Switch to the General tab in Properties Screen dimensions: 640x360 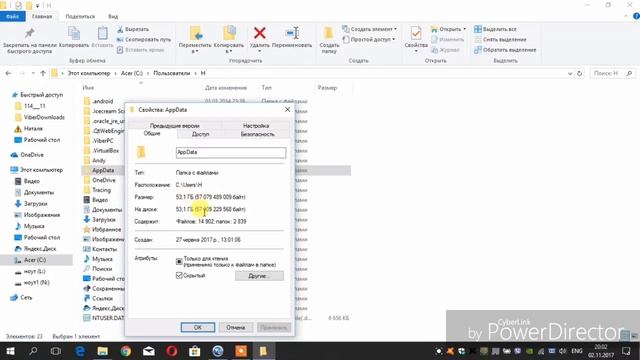(152, 133)
